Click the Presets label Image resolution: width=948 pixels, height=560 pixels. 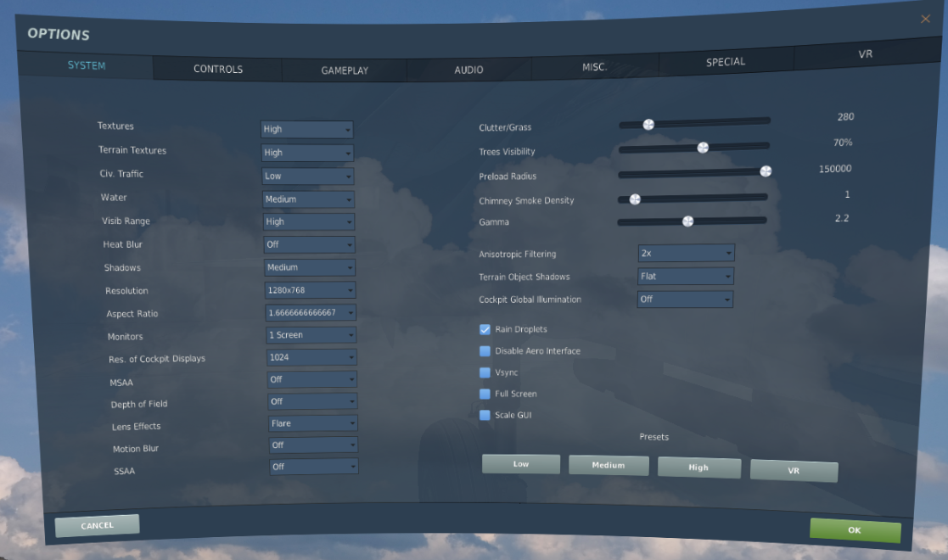tap(654, 437)
